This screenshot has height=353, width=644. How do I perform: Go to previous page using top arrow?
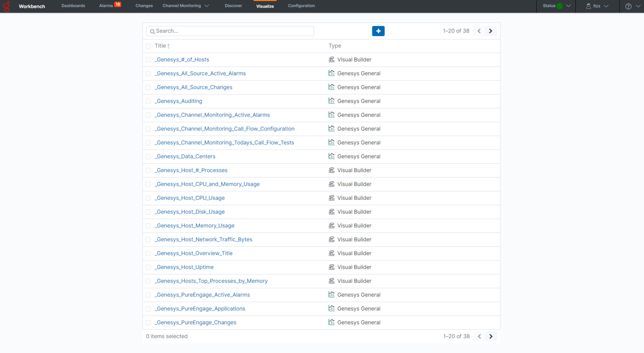(479, 31)
